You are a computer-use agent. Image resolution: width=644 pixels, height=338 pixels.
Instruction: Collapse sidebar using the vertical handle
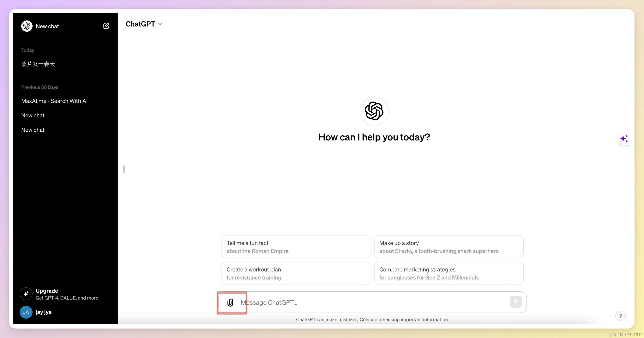(x=124, y=169)
